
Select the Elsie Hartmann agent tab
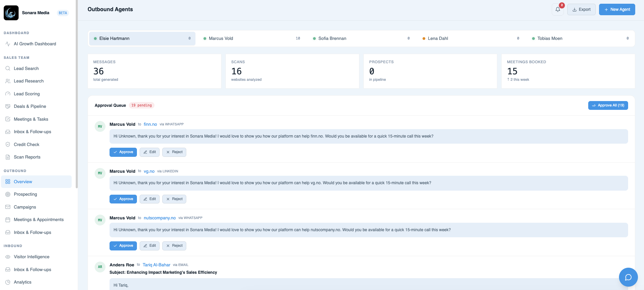pyautogui.click(x=142, y=39)
